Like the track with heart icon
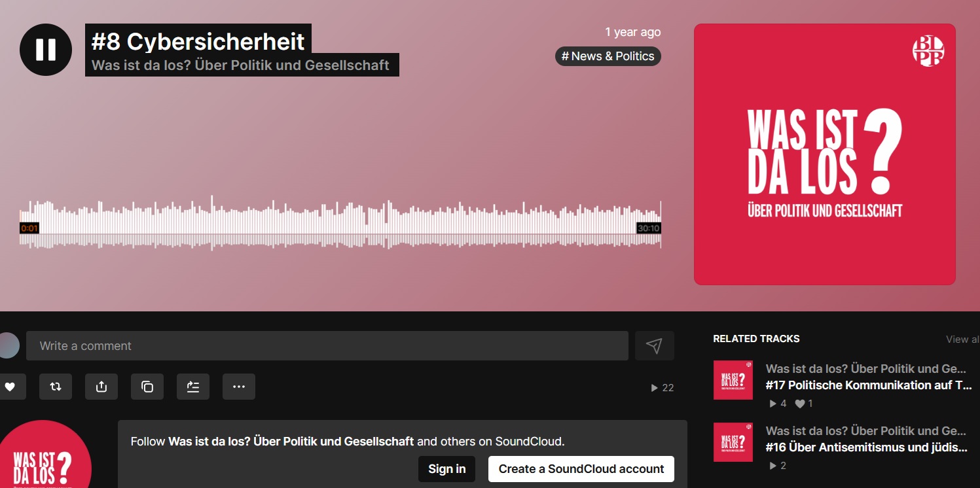The width and height of the screenshot is (980, 488). 10,387
